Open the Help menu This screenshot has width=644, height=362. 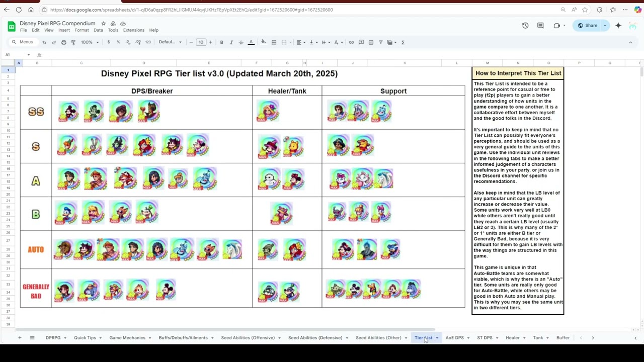[153, 30]
